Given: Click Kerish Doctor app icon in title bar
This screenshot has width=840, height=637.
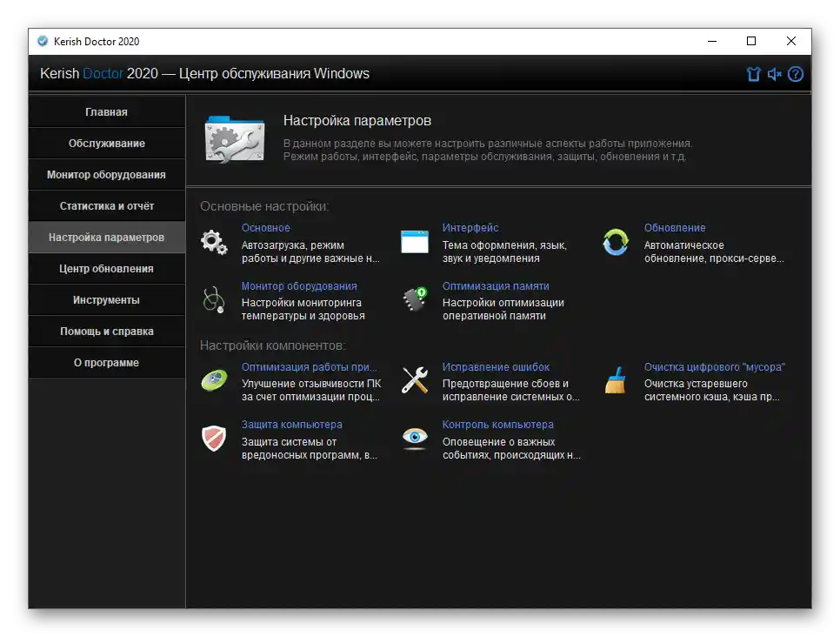Looking at the screenshot, I should tap(43, 41).
